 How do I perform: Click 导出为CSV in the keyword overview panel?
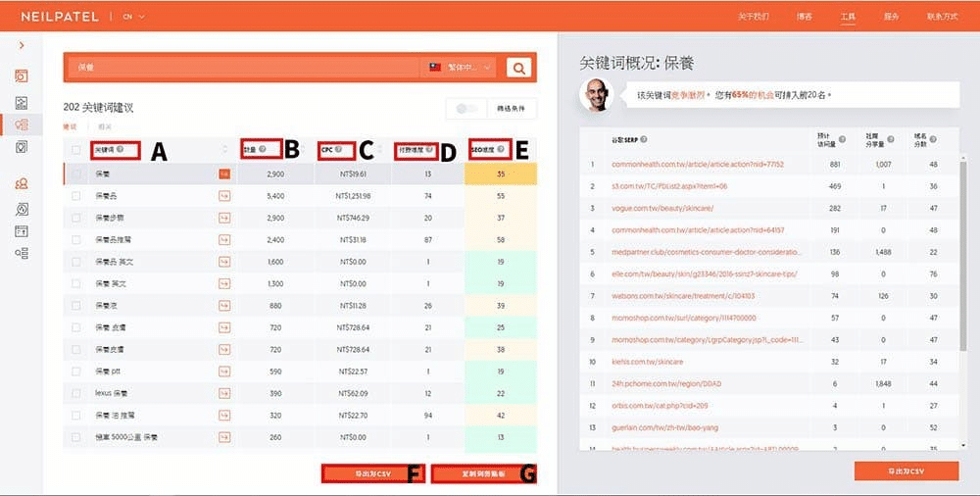point(906,471)
